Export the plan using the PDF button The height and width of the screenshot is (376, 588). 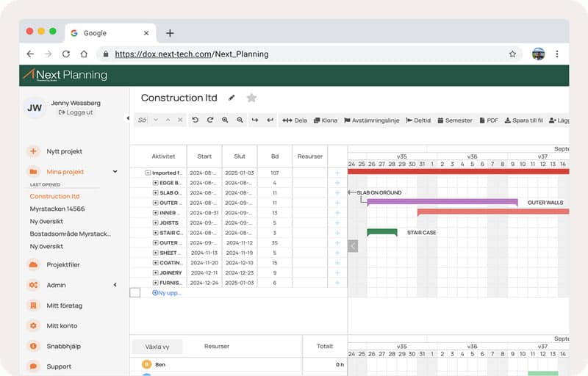tap(488, 120)
